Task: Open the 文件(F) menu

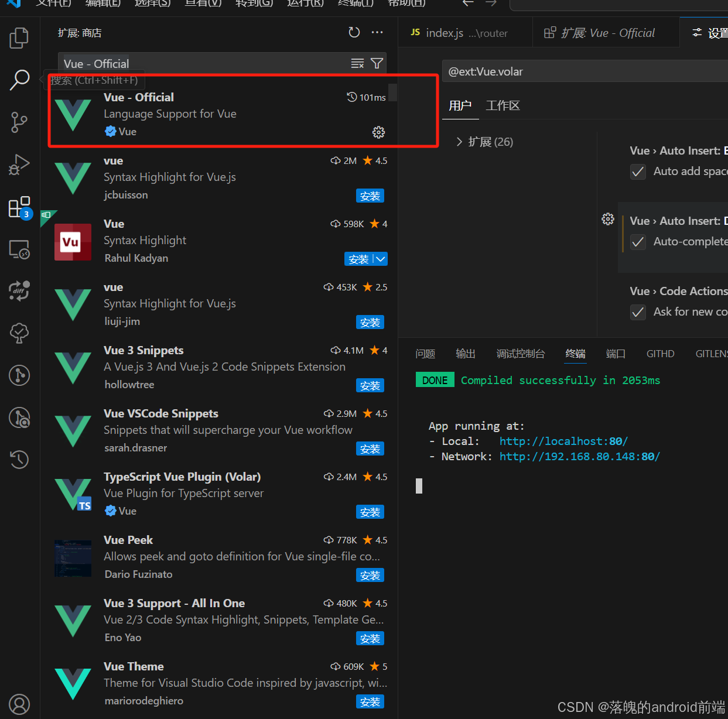Action: coord(53,3)
